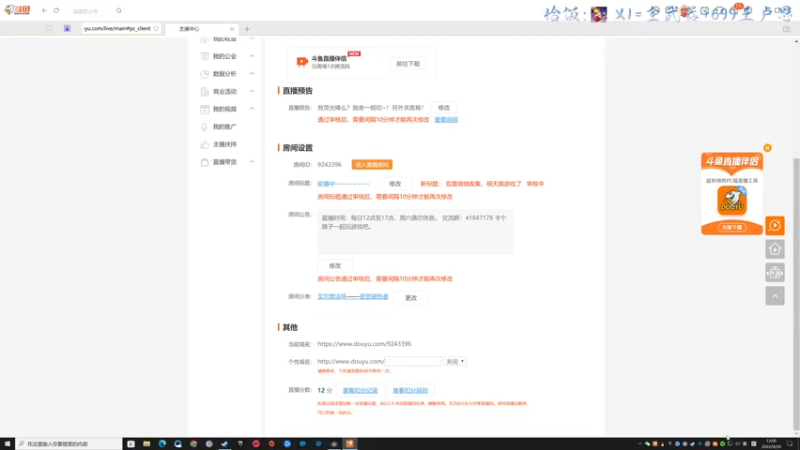Close the floating 斗鱼直播伴侣 ad
The height and width of the screenshot is (450, 800).
[767, 148]
